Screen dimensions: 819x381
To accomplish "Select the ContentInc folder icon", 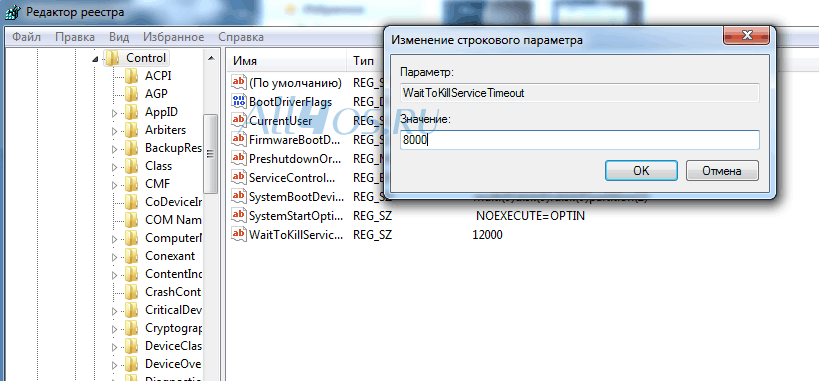I will (x=131, y=274).
